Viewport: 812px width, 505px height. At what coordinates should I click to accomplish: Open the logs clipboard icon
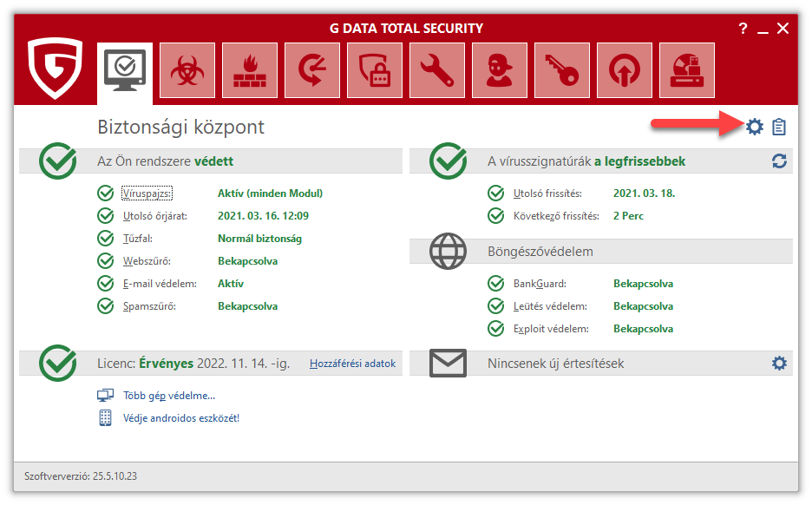pyautogui.click(x=779, y=127)
